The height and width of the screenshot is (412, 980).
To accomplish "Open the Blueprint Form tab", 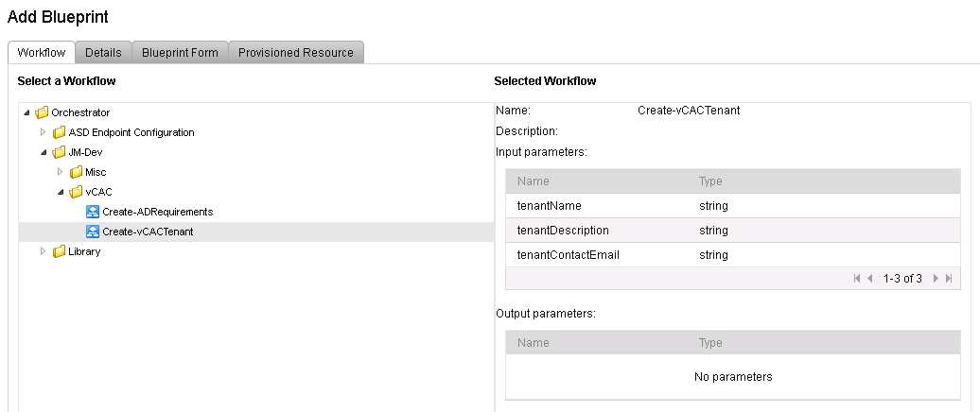I will pyautogui.click(x=180, y=52).
